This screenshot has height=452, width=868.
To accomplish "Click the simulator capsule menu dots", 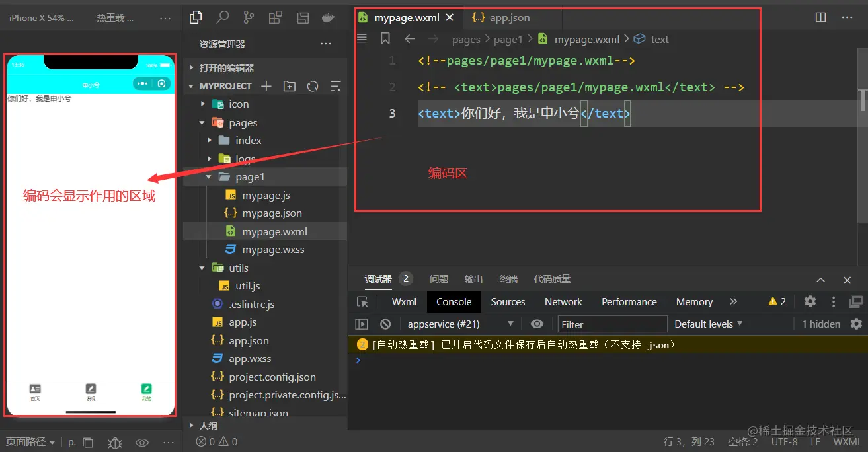I will click(143, 84).
